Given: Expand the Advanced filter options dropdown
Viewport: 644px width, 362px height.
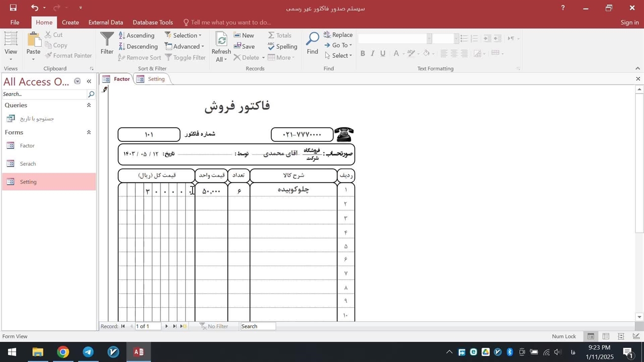Looking at the screenshot, I should tap(185, 46).
